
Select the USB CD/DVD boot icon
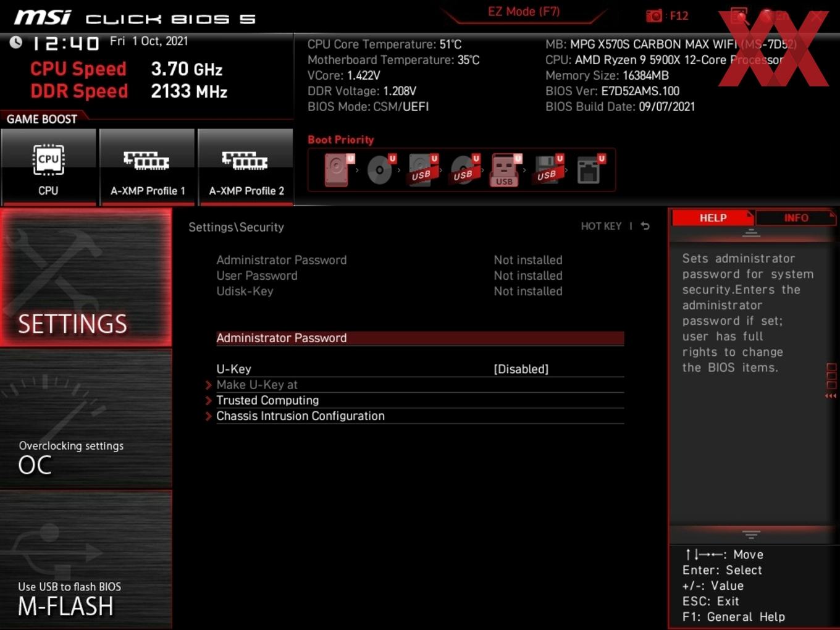[x=464, y=170]
